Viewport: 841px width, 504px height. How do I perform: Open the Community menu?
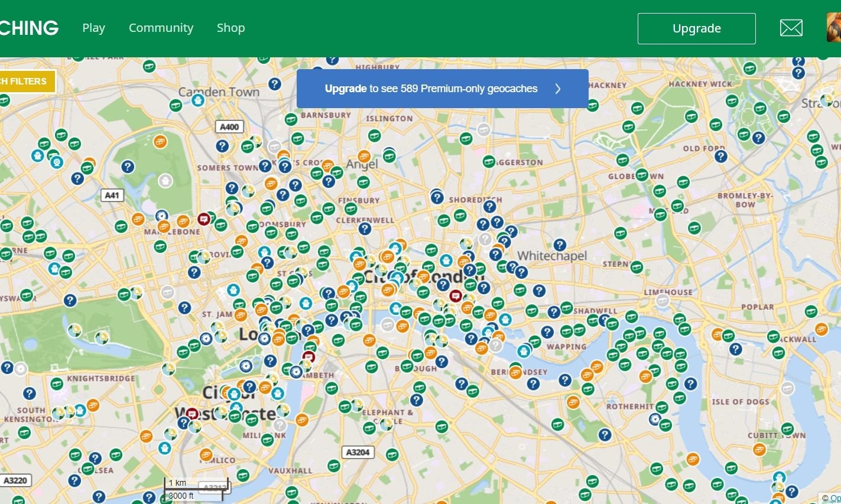[161, 28]
